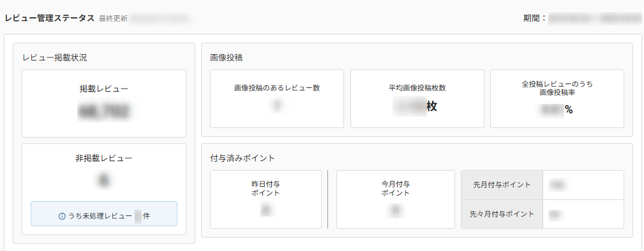
Task: Click the レビュー管理ステータス heading
Action: pos(50,18)
